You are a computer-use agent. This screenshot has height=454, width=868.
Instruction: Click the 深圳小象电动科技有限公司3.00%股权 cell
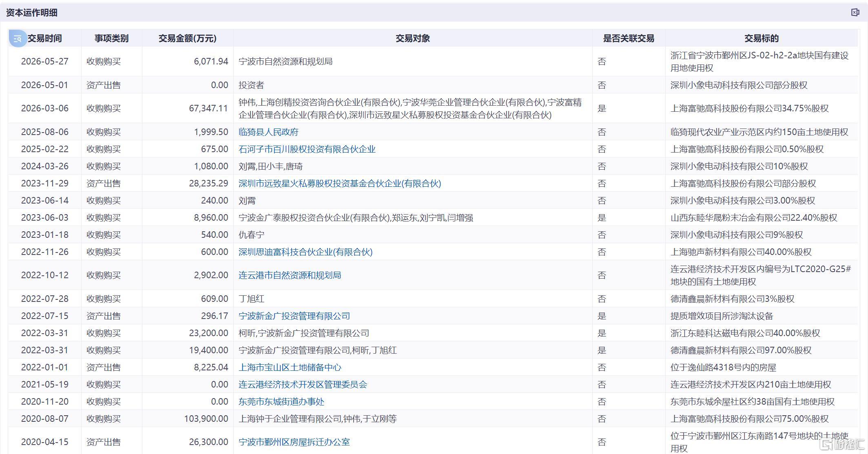[743, 201]
